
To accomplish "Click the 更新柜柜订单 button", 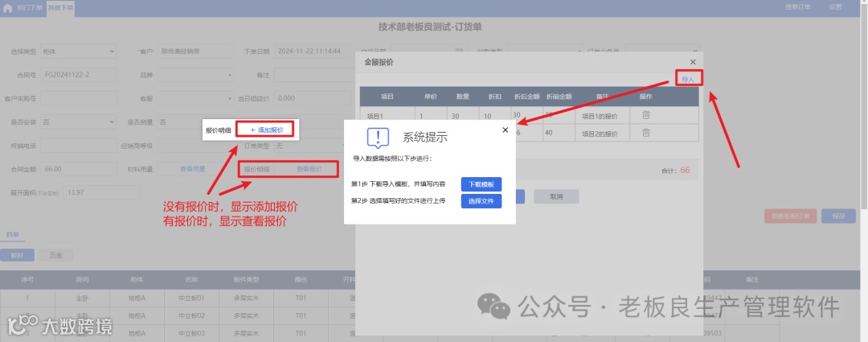I will click(x=790, y=216).
